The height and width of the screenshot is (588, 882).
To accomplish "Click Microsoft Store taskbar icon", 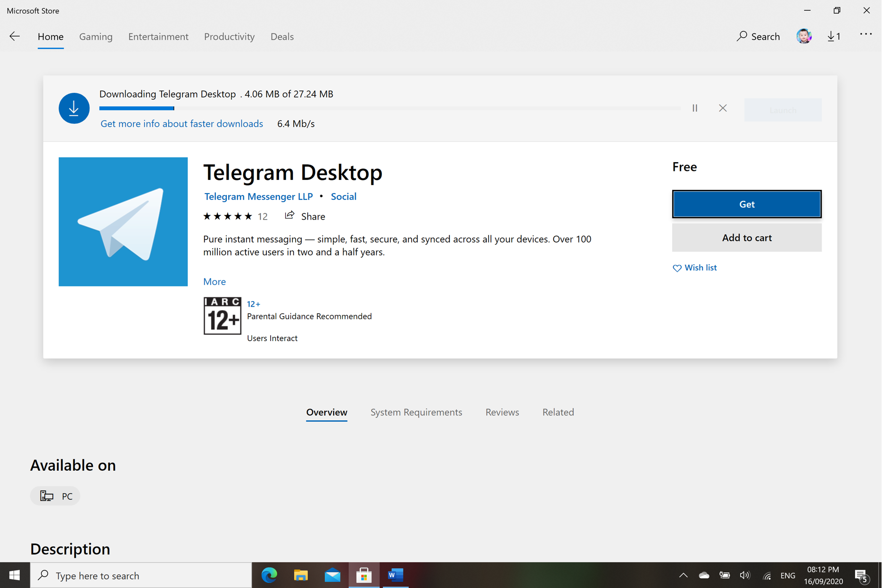I will coord(364,575).
